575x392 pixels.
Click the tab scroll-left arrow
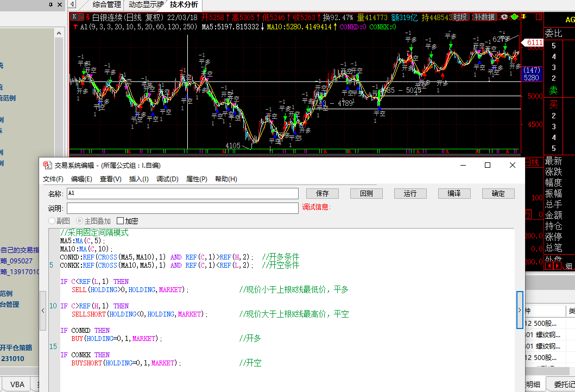(72, 4)
